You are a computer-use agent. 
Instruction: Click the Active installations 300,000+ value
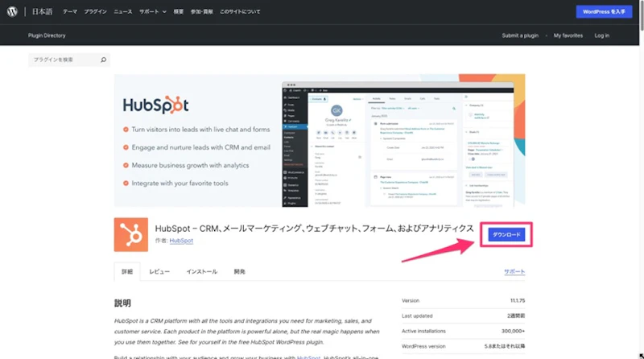513,331
